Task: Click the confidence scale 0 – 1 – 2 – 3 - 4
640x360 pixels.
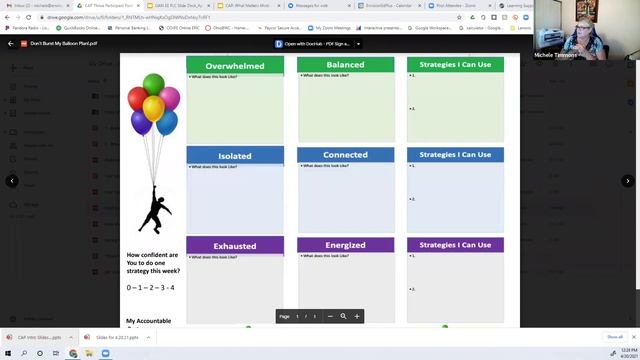Action: [x=150, y=288]
